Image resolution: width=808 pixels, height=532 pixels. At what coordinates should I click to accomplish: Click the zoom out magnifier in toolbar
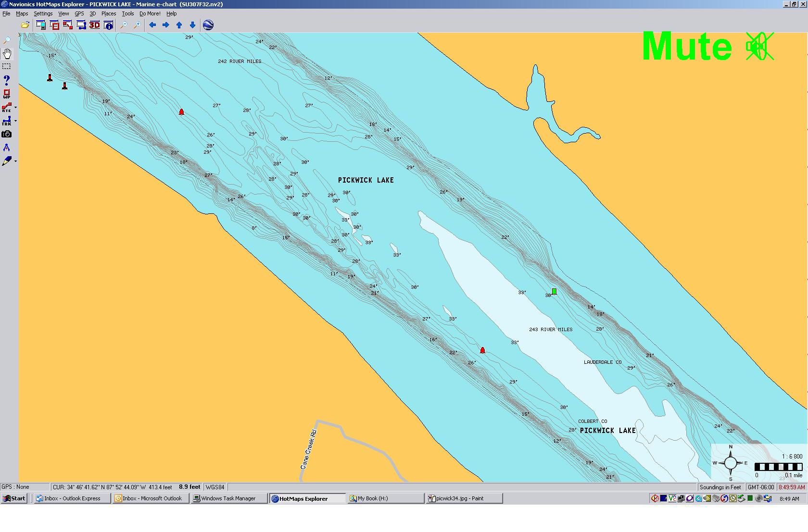[124, 25]
